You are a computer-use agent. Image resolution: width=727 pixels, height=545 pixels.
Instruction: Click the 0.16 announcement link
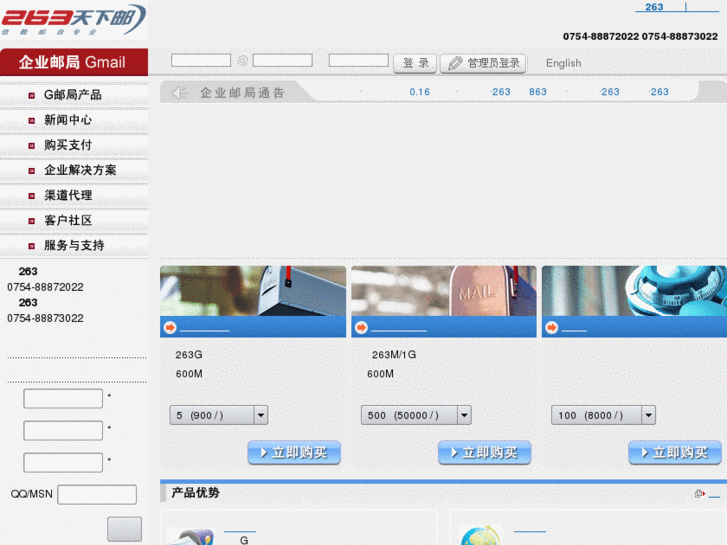(420, 92)
